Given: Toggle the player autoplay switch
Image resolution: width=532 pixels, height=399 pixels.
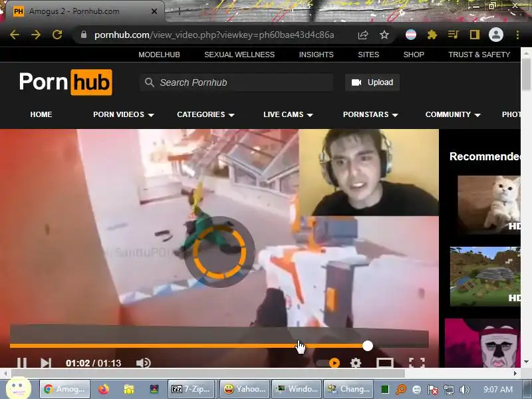Looking at the screenshot, I should pos(328,363).
